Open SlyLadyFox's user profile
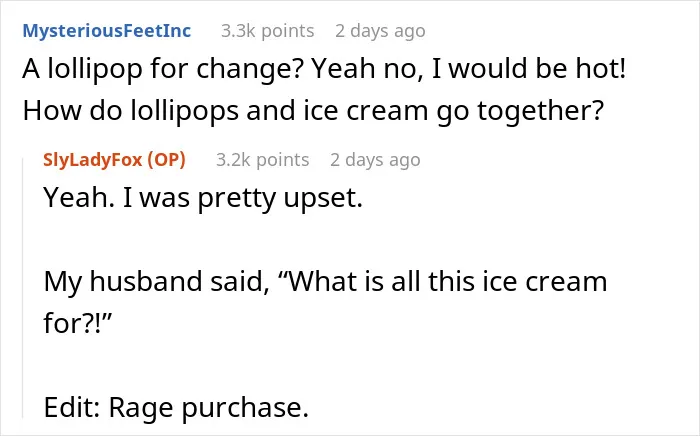 (x=92, y=160)
